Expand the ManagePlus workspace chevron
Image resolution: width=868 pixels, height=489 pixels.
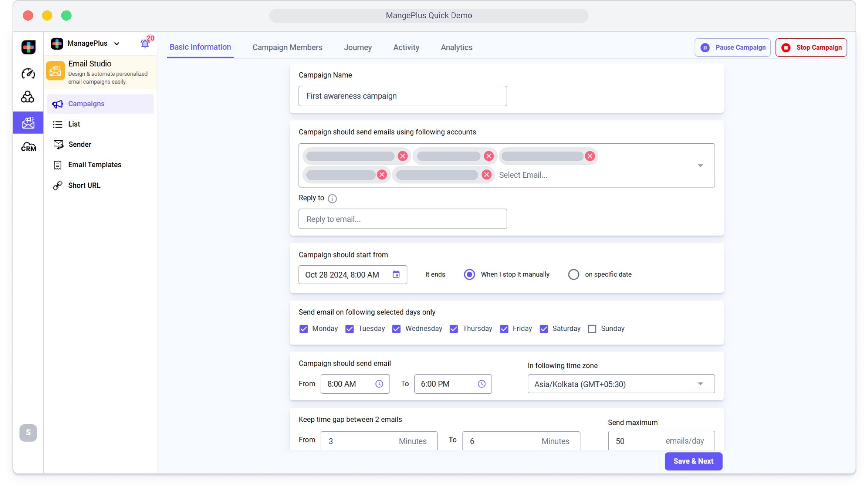coord(117,44)
